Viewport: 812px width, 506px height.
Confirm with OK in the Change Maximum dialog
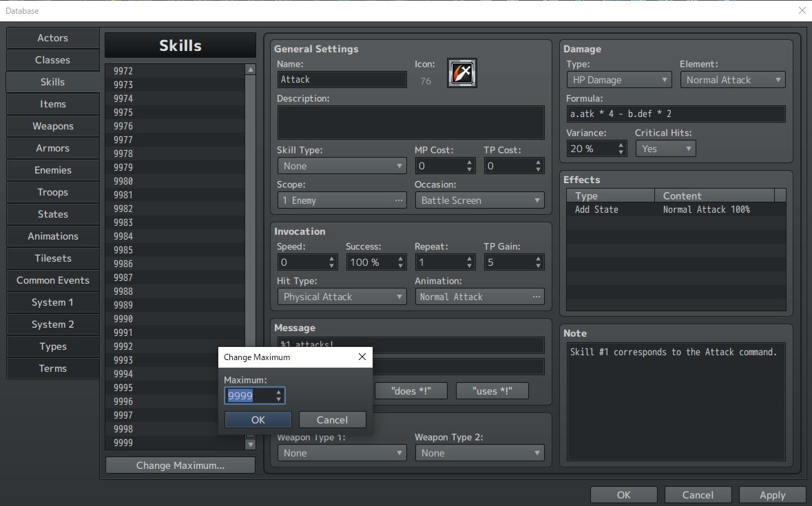(x=258, y=419)
